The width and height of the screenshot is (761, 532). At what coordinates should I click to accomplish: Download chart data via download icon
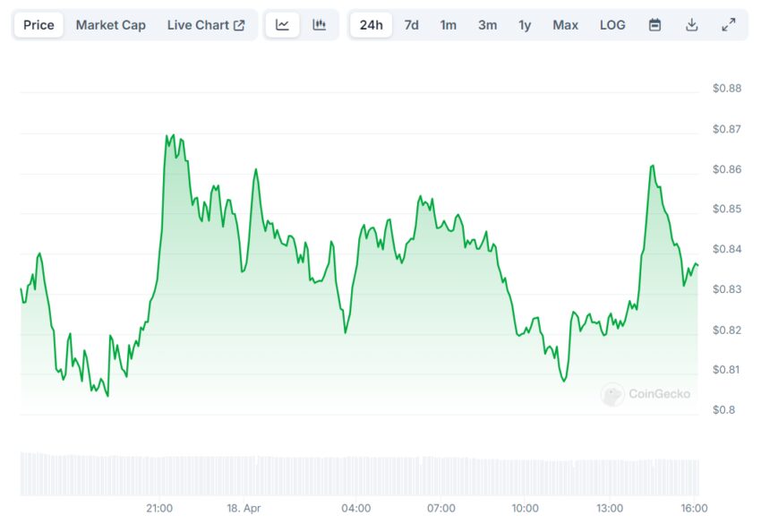tap(691, 25)
